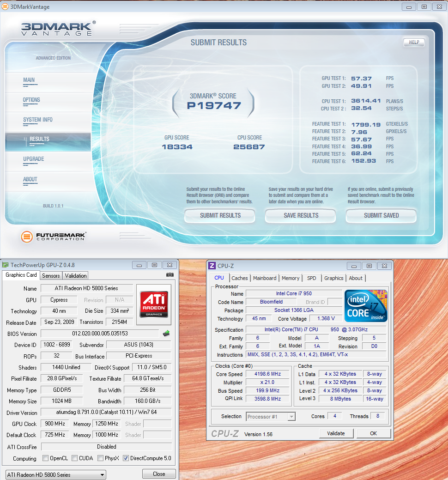The image size is (448, 480).
Task: Minimize the GPU-Z window
Action: [x=139, y=265]
